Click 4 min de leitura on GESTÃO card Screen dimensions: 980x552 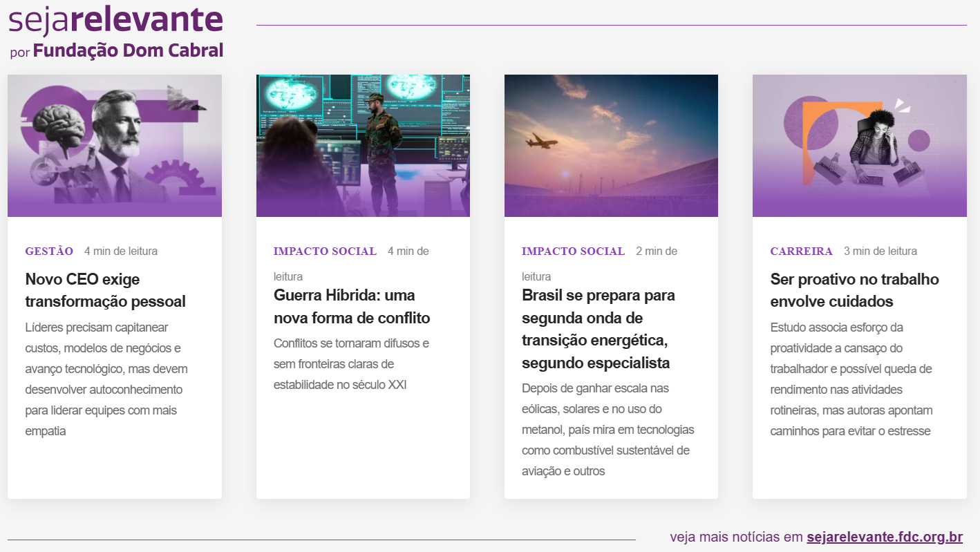click(x=121, y=251)
